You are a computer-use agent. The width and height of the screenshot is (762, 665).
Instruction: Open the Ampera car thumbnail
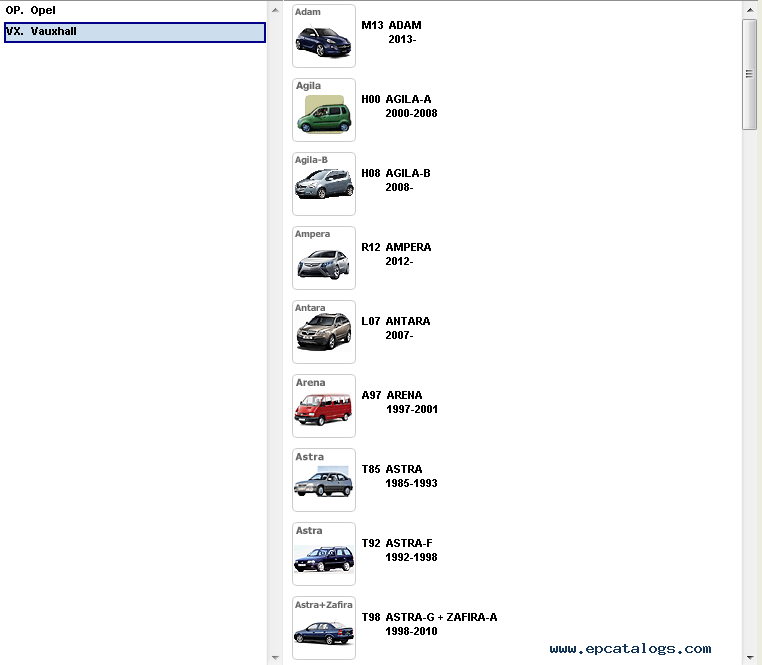(324, 258)
